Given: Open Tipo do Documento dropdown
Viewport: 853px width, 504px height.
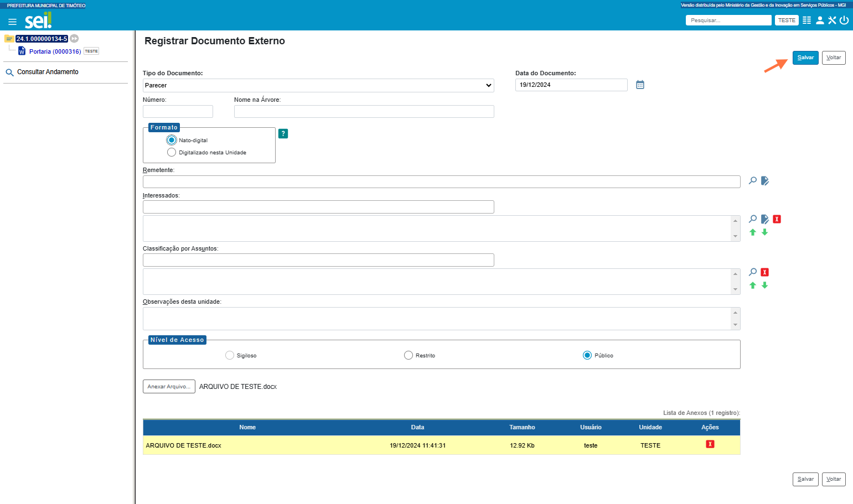Looking at the screenshot, I should 318,85.
